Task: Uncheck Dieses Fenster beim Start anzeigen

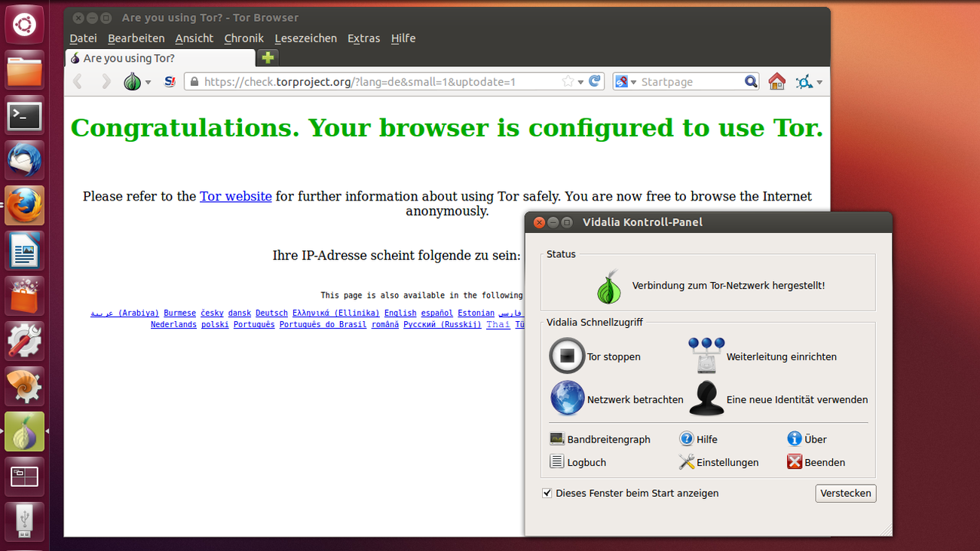Action: (547, 493)
